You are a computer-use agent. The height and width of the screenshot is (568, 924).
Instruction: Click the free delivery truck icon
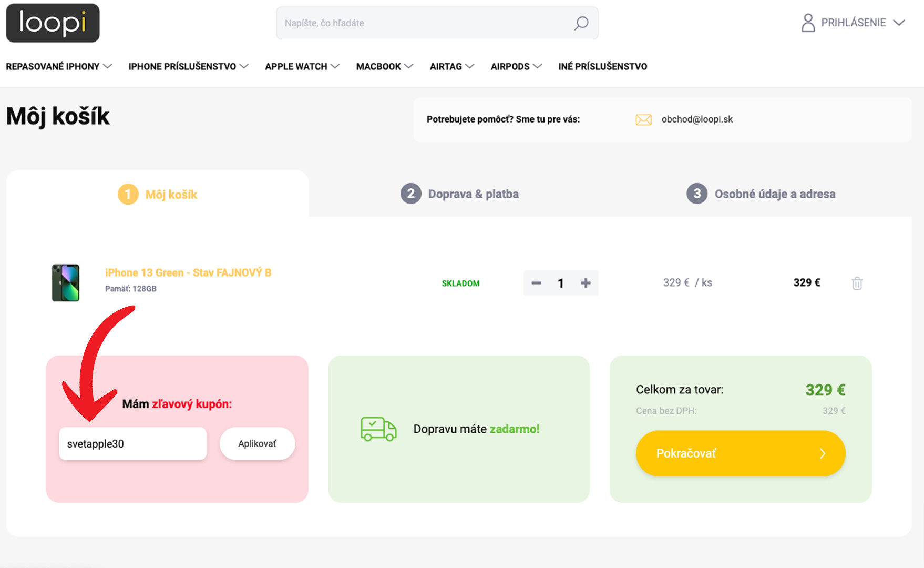tap(378, 429)
